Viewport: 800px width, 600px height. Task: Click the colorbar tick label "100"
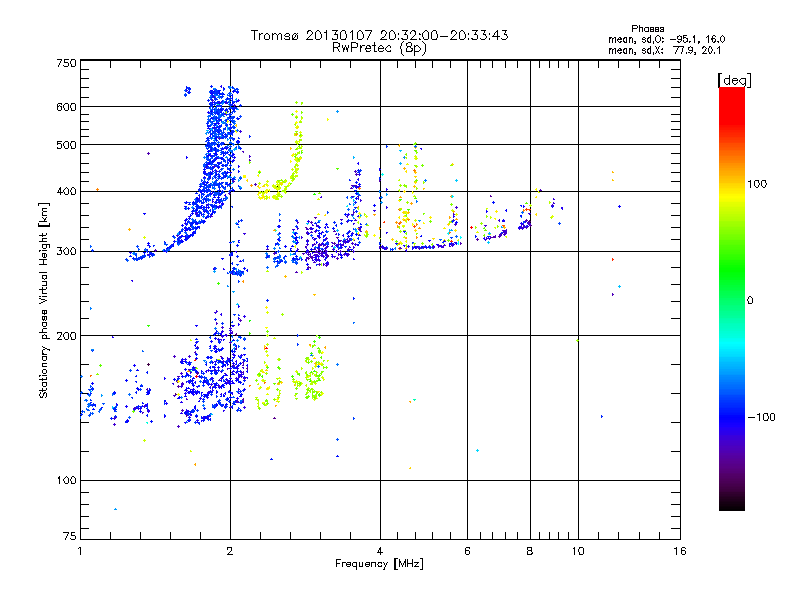[757, 184]
